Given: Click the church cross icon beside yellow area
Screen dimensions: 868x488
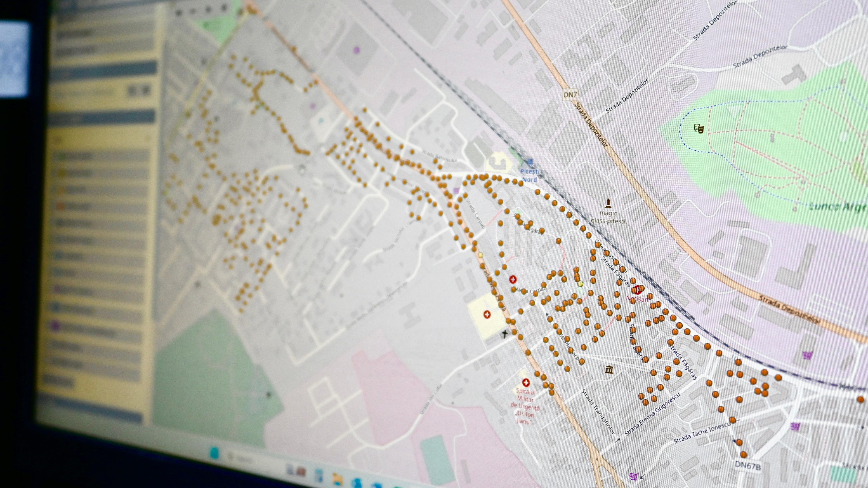Looking at the screenshot, I should [505, 334].
